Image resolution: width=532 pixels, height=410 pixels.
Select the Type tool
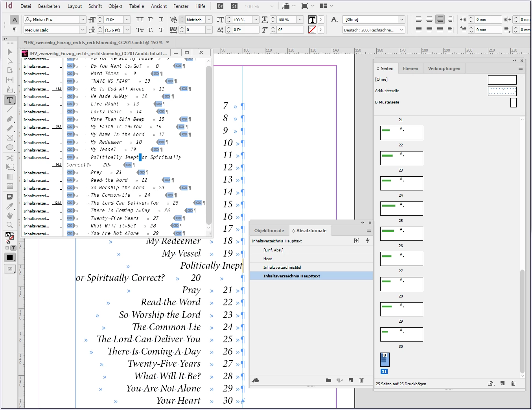pos(10,100)
